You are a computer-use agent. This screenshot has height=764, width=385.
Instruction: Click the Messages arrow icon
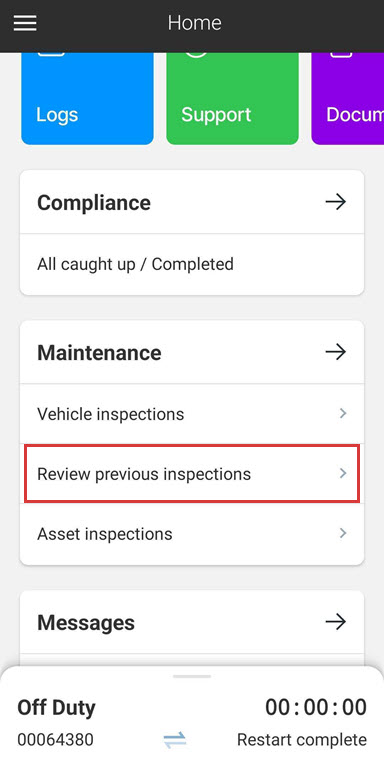[336, 622]
